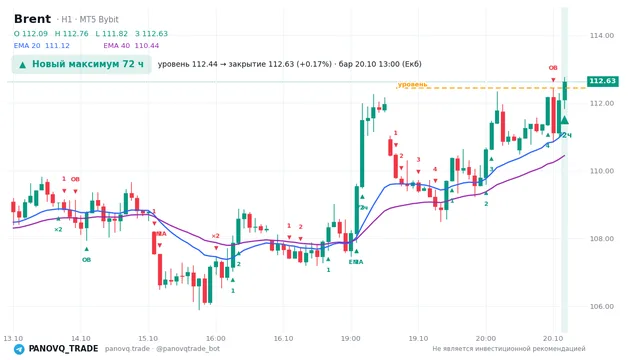Click the EMA 20 111.12 legend
Image resolution: width=640 pixels, height=360 pixels.
point(42,46)
